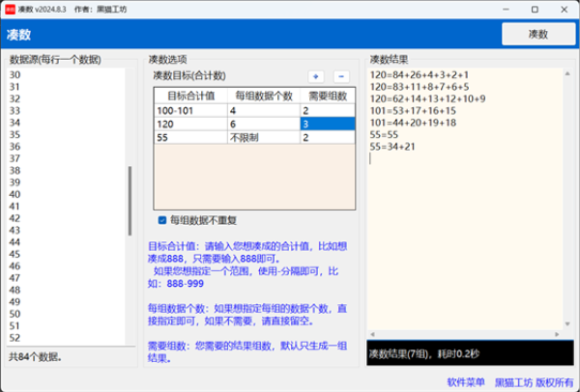Click the 目标合计值 column header
580x392 pixels.
190,96
